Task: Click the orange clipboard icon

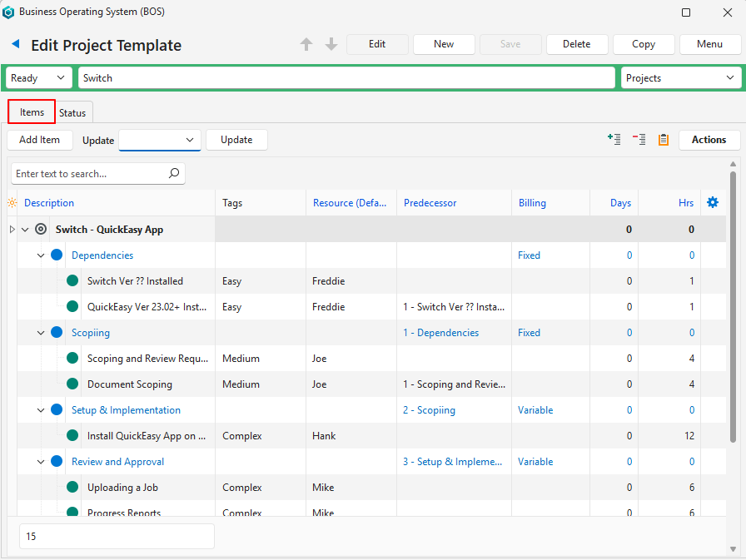Action: coord(664,140)
